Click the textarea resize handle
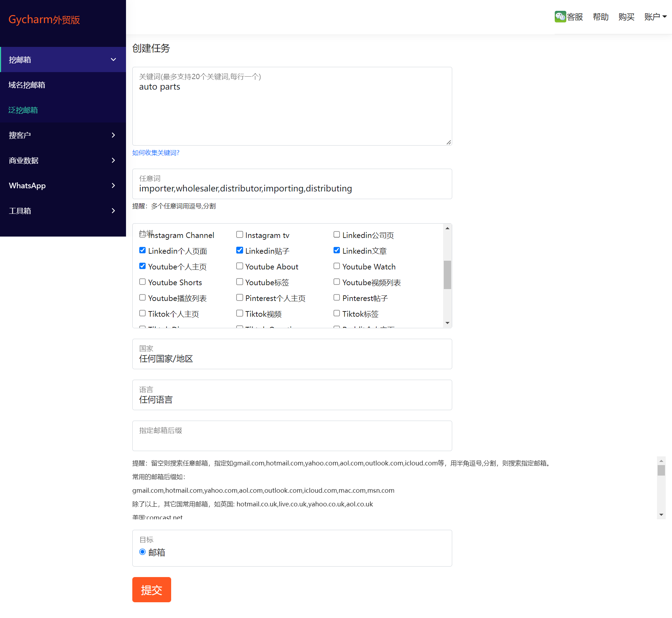The width and height of the screenshot is (672, 618). click(449, 142)
